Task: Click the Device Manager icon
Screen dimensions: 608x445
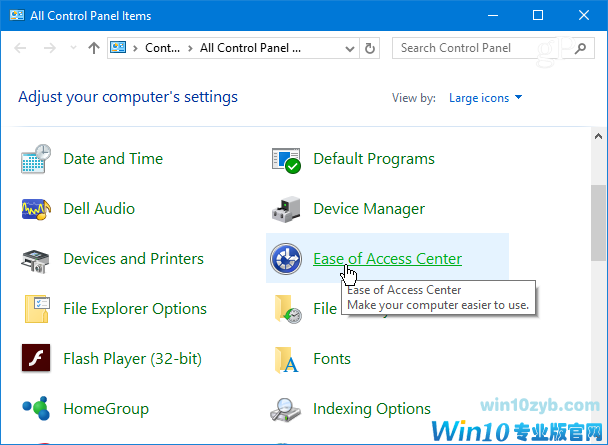Action: 286,209
